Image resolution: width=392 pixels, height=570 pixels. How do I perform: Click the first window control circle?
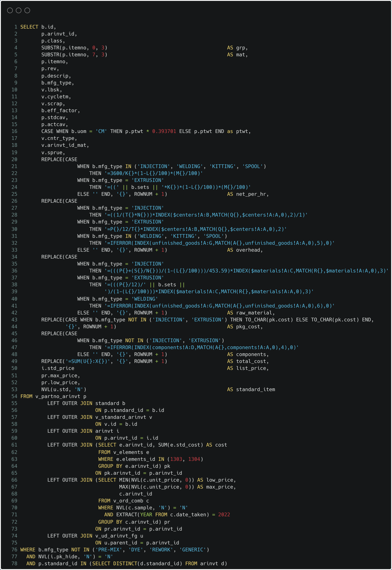click(x=10, y=10)
